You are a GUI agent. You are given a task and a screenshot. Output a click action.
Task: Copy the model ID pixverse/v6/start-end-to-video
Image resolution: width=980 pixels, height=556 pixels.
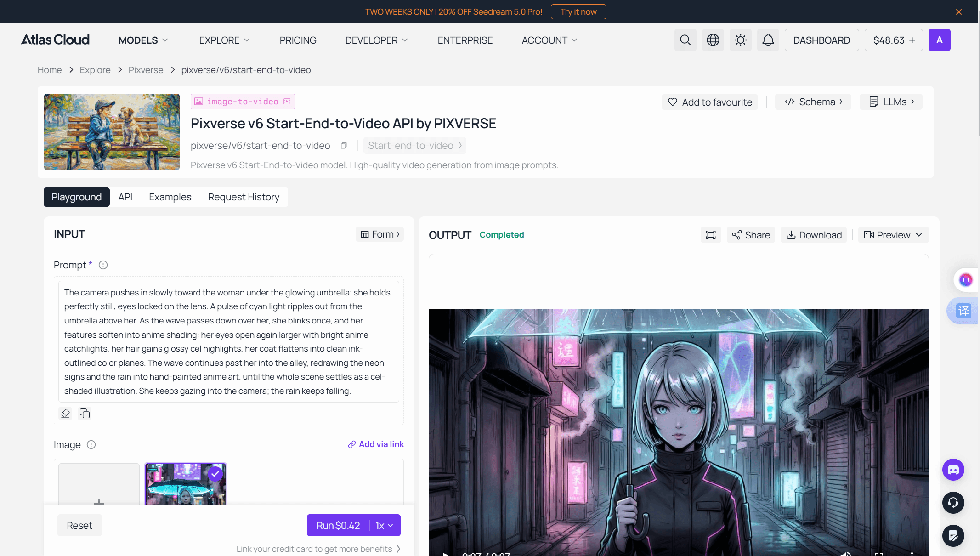(344, 146)
